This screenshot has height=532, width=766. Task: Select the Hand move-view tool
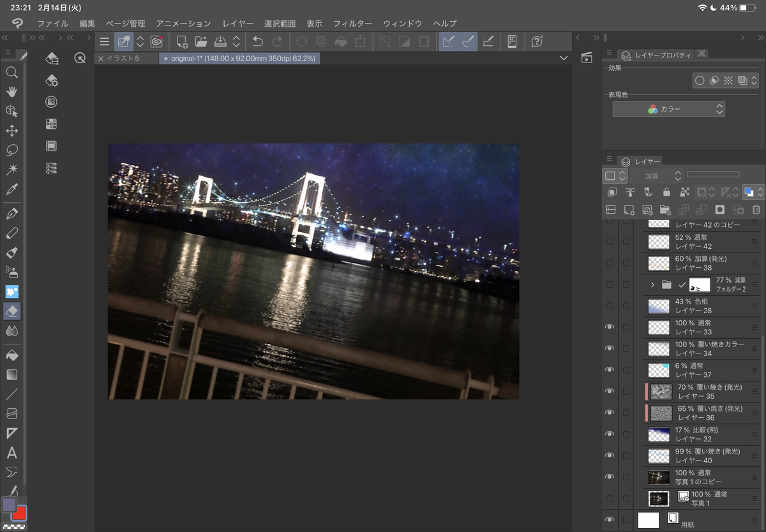pos(11,92)
